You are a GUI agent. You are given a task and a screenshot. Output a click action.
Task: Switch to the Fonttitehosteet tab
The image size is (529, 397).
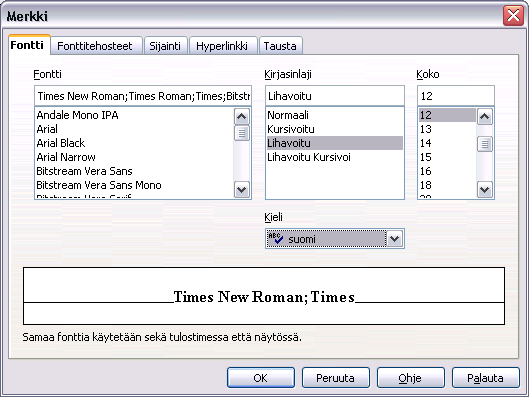click(x=95, y=46)
